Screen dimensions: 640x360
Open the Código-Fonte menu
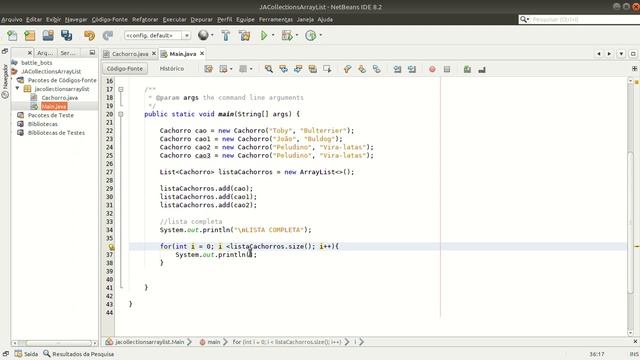(109, 19)
